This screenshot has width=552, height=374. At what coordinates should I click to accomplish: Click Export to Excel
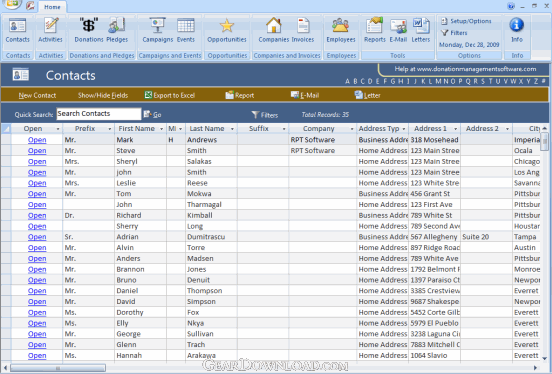point(170,95)
